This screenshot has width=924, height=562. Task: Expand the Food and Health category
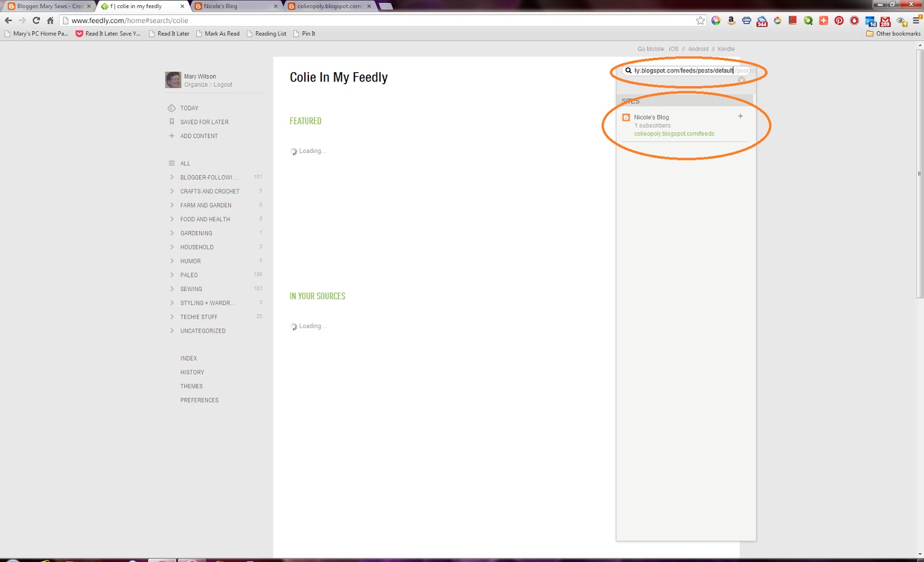(172, 219)
